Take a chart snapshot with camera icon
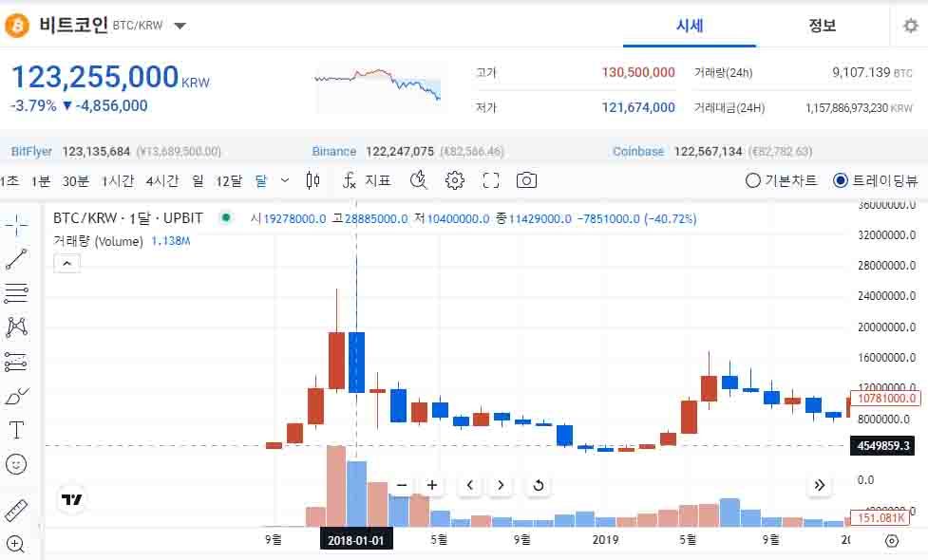The height and width of the screenshot is (560, 928). click(x=526, y=180)
